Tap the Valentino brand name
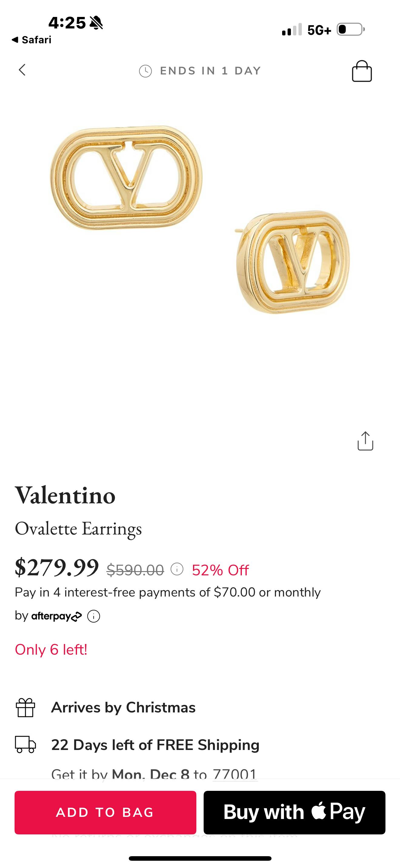The width and height of the screenshot is (400, 868). [65, 496]
